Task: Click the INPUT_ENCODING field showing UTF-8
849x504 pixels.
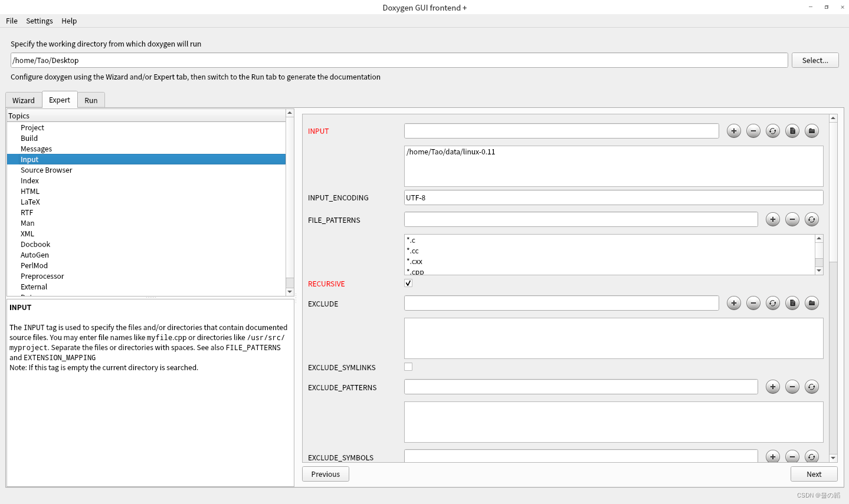Action: [614, 197]
